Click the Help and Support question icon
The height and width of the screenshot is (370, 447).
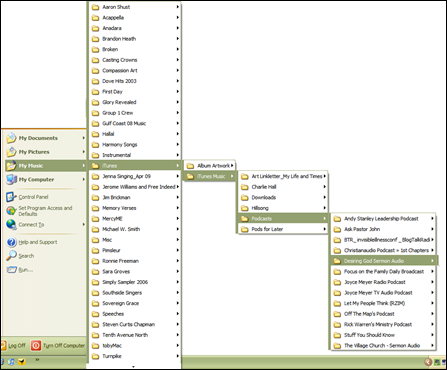click(11, 242)
